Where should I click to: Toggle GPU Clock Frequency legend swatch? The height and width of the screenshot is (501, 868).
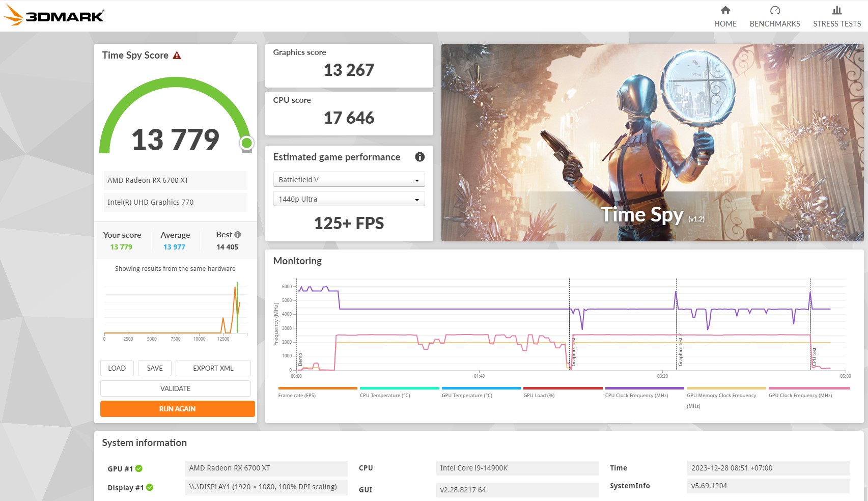click(x=809, y=388)
